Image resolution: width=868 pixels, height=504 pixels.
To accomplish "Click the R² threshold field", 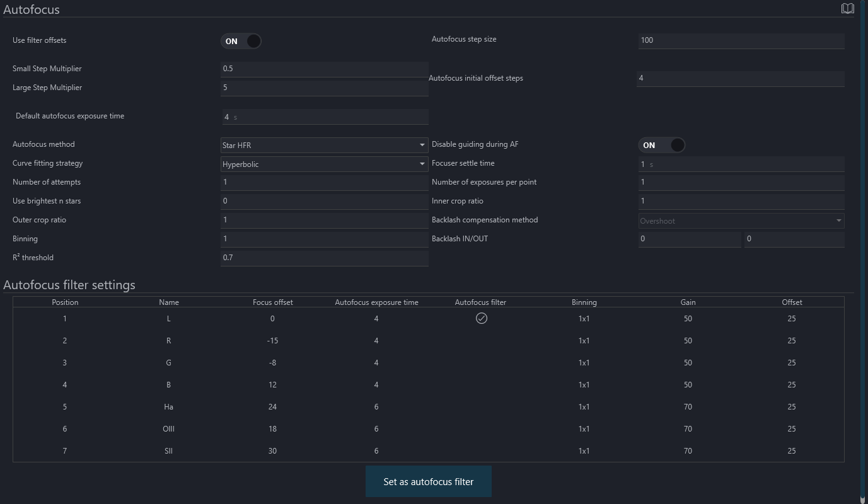I will (x=324, y=258).
